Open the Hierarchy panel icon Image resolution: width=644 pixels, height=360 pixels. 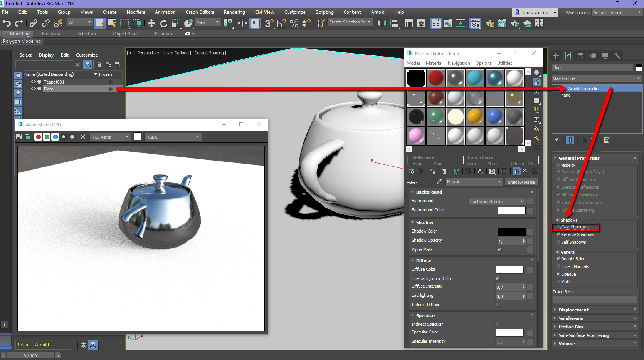pyautogui.click(x=580, y=55)
